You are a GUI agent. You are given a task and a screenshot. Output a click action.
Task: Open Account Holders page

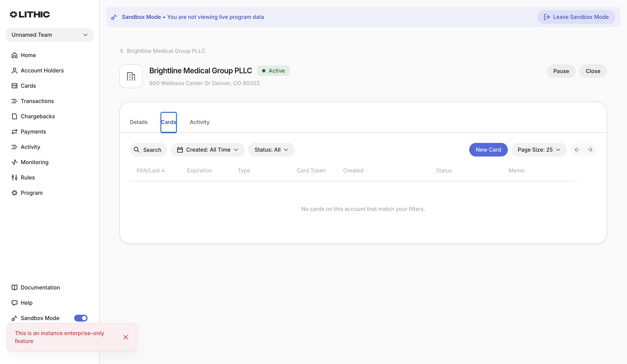point(42,70)
